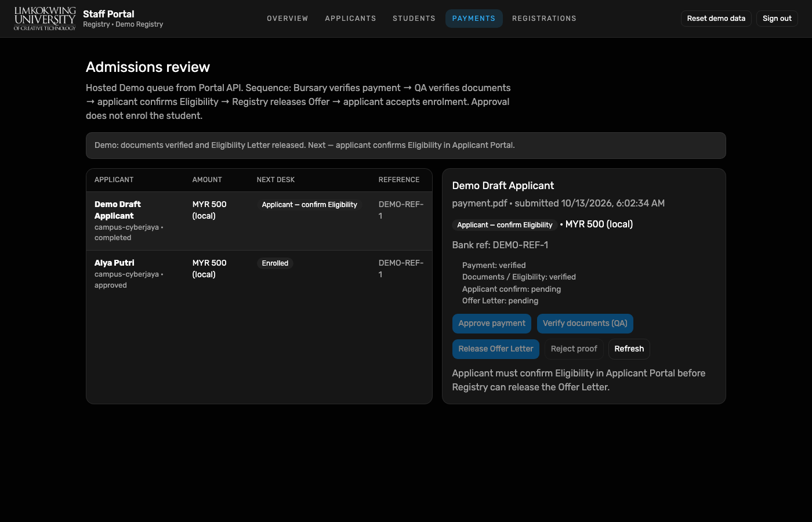Click the Offer Letter: pending status line

pyautogui.click(x=500, y=300)
